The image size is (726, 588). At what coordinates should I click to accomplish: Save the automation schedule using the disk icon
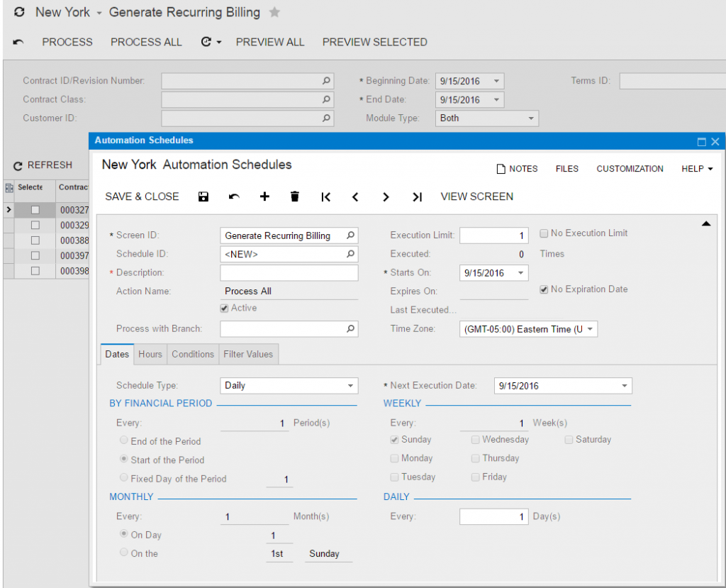(203, 196)
